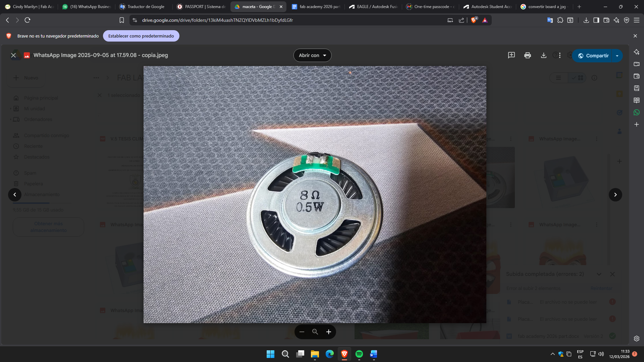Go to the next image arrow
This screenshot has height=362, width=644.
[615, 195]
